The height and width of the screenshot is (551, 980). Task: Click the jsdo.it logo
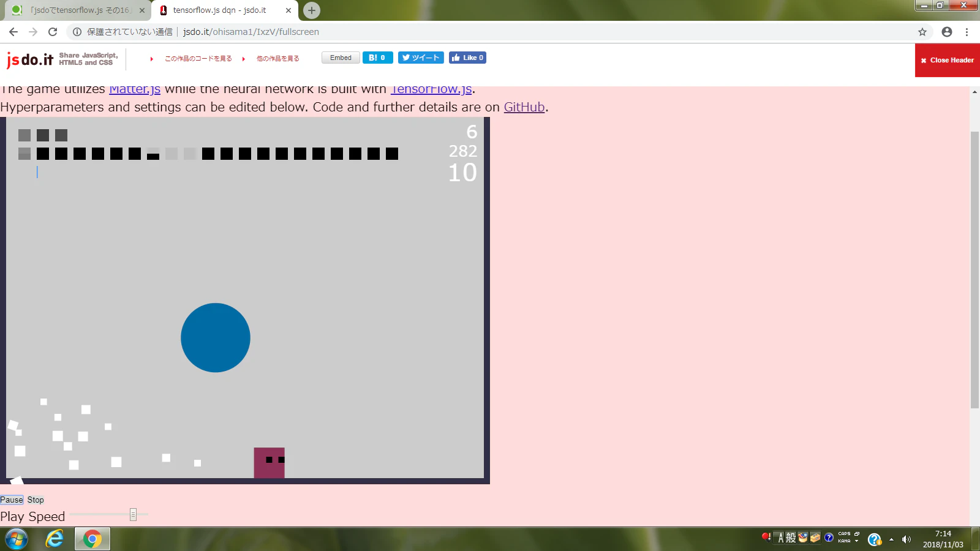(x=30, y=59)
